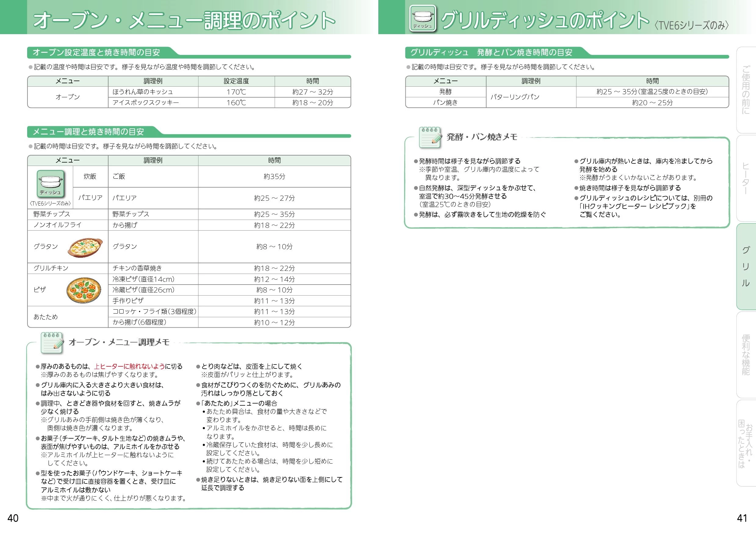Click the gratin dish image

pyautogui.click(x=85, y=247)
